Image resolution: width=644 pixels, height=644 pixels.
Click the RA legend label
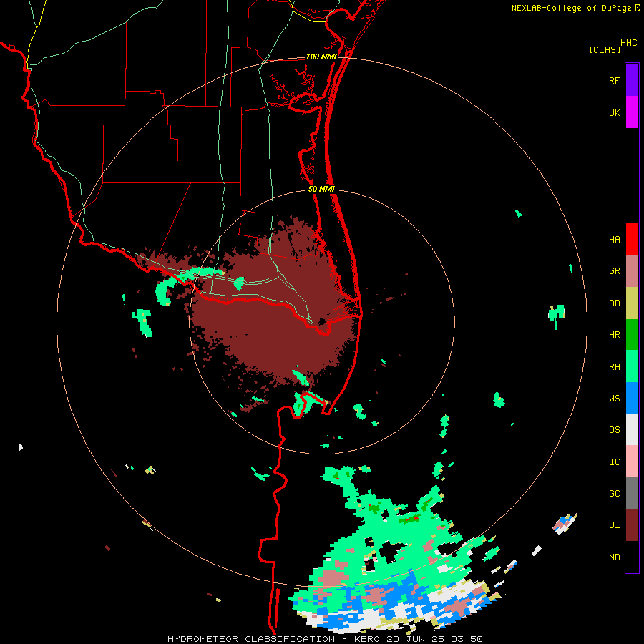coord(614,367)
